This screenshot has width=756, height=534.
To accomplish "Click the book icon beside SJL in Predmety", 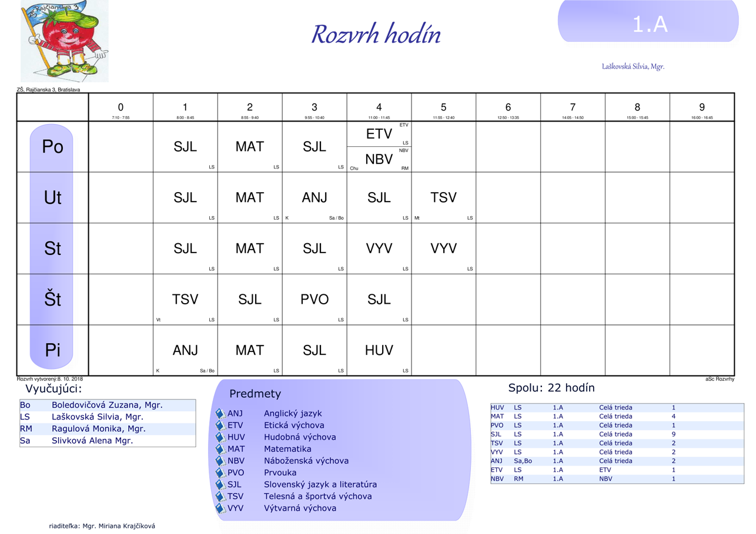I will 220,485.
